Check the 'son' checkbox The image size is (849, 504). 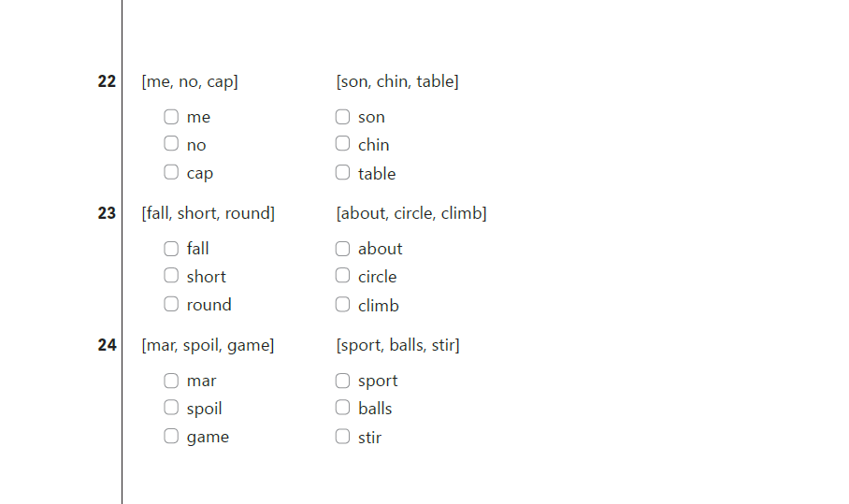[x=342, y=117]
